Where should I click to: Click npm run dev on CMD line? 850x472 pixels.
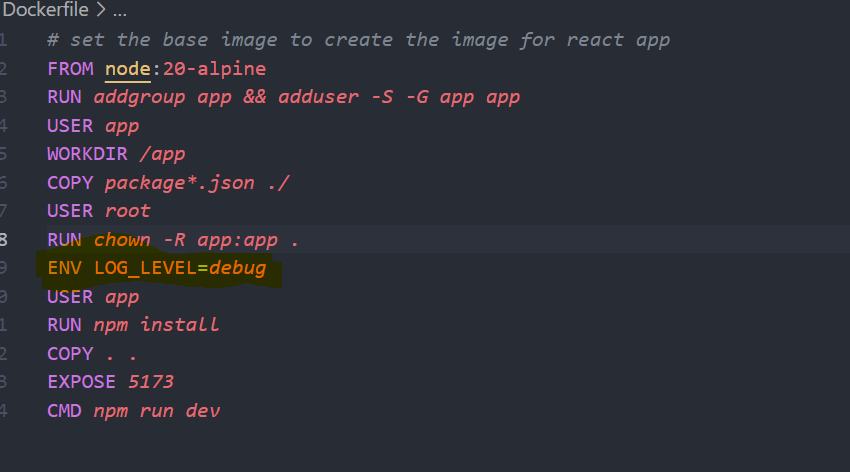click(x=156, y=411)
